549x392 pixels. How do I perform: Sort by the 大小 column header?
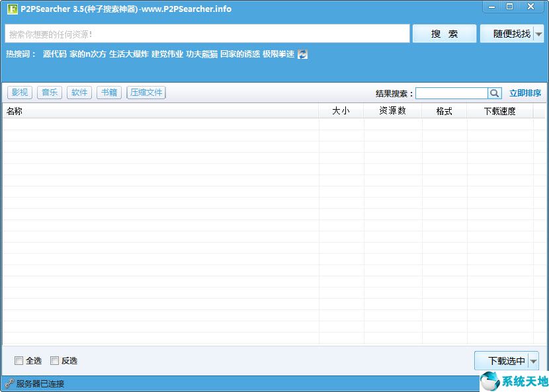341,111
